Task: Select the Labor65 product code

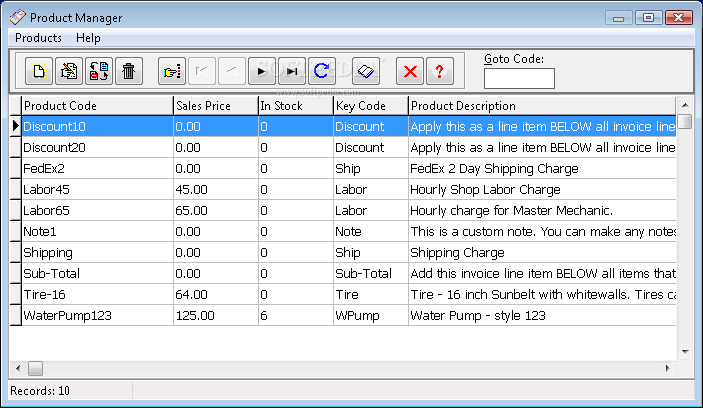Action: point(97,211)
